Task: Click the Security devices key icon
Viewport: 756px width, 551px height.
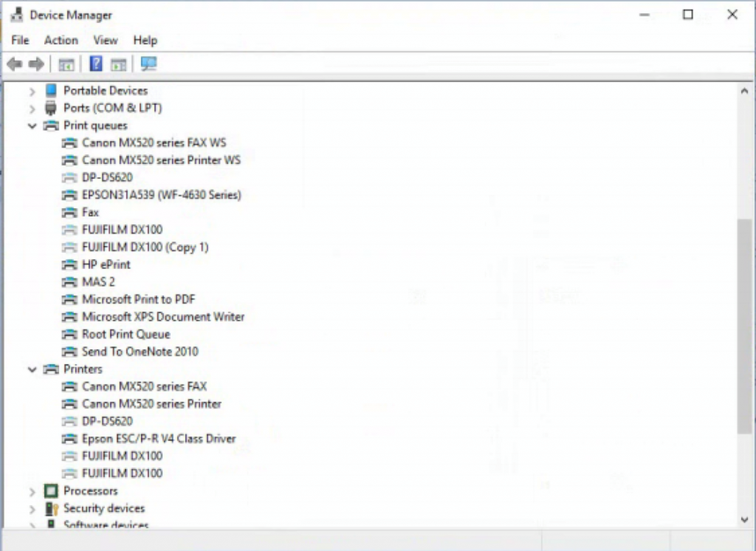Action: pyautogui.click(x=51, y=508)
